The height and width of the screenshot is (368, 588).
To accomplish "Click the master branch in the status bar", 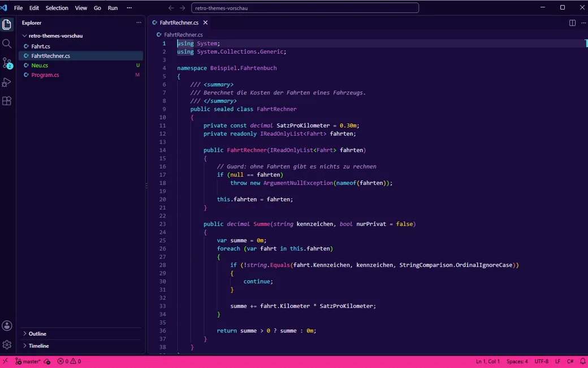I will [x=28, y=362].
